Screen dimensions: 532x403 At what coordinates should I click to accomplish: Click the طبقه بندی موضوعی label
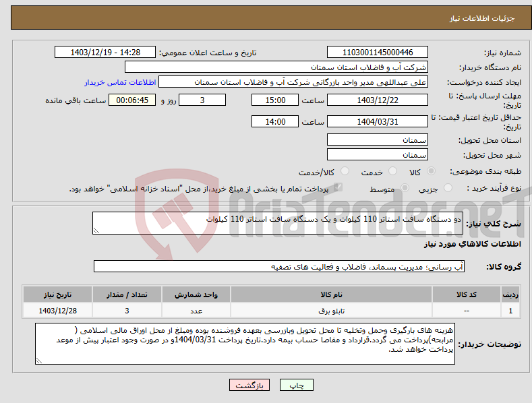pos(485,172)
